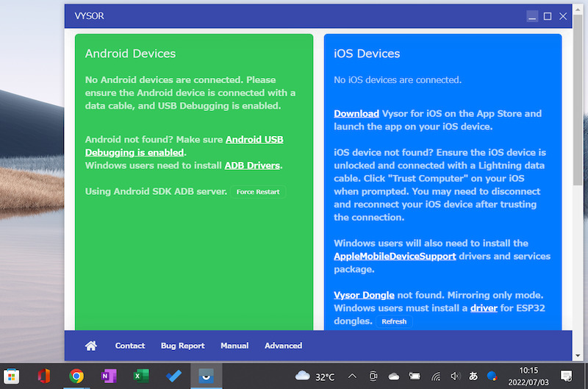Viewport: 588px width, 389px height.
Task: Open Excel from the taskbar
Action: pos(141,376)
